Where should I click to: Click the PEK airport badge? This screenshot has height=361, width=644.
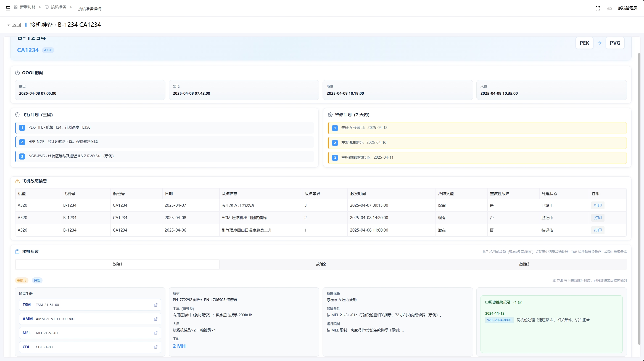[584, 43]
